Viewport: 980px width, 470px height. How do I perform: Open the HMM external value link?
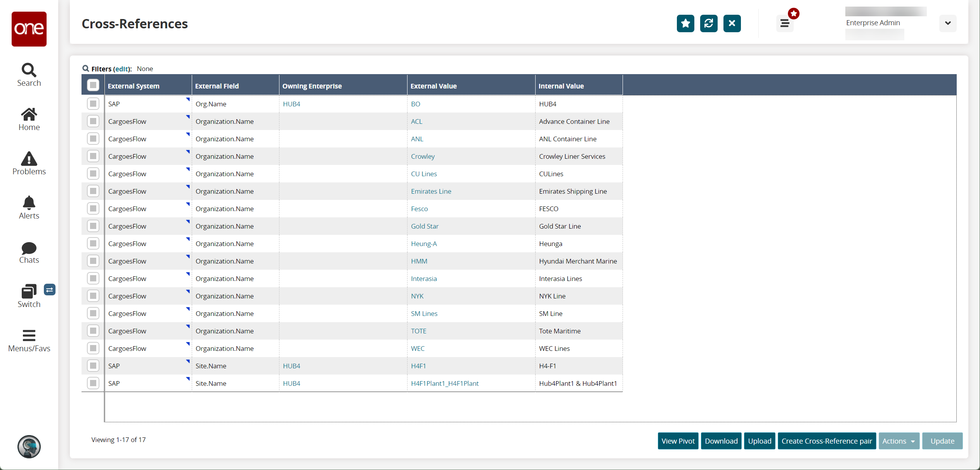pos(419,261)
